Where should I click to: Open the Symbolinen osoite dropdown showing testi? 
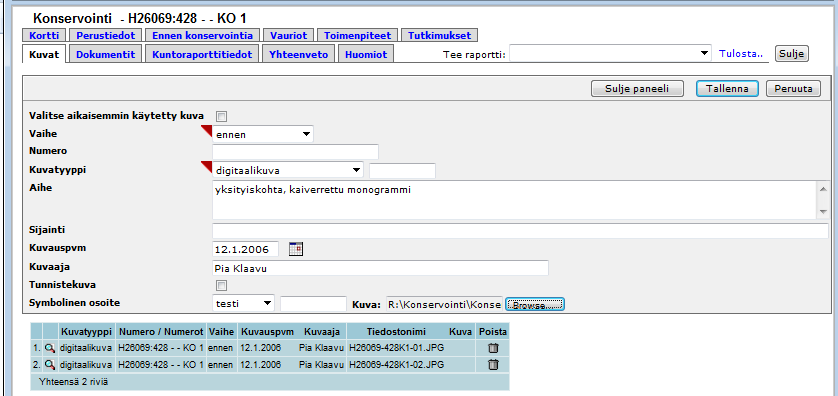click(243, 304)
